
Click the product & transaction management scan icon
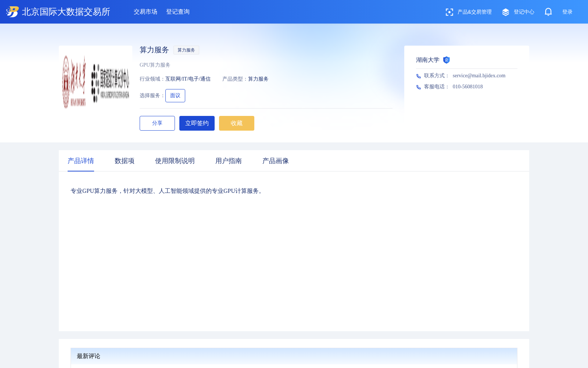coord(449,12)
